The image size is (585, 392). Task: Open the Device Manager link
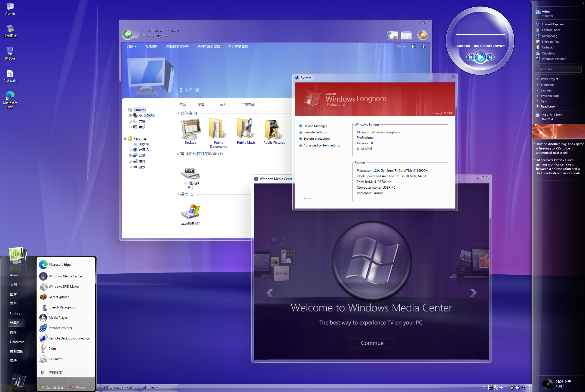click(x=315, y=126)
